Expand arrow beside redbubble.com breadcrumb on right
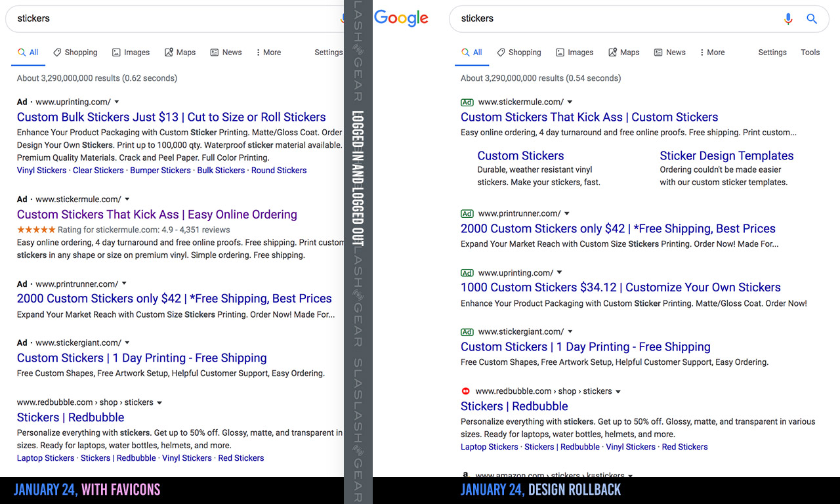The width and height of the screenshot is (840, 504). pyautogui.click(x=618, y=392)
